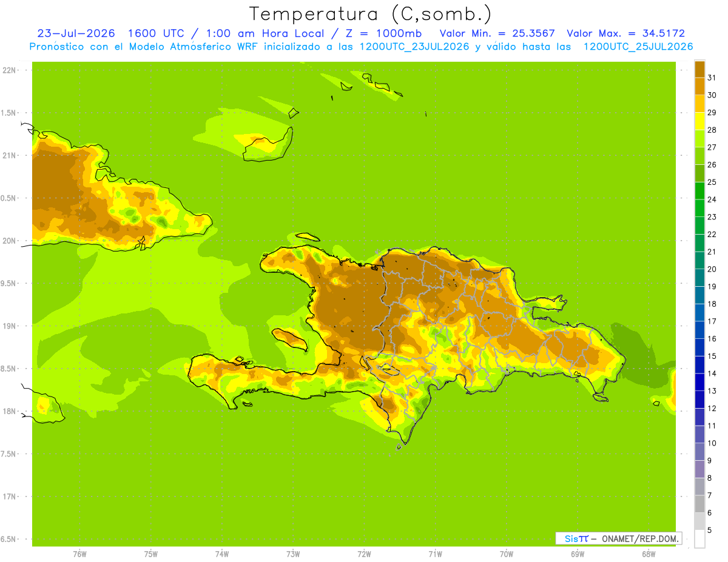Click the color scale value '28'

pos(712,130)
